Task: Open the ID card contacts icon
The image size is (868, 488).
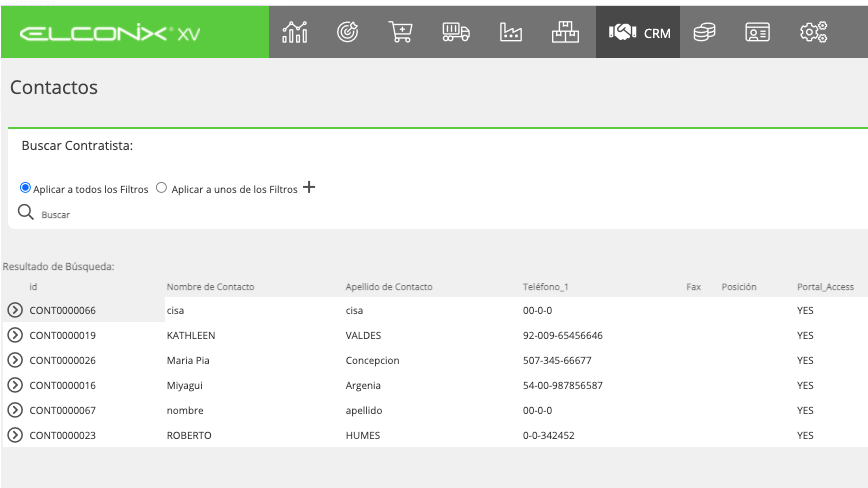Action: 757,32
